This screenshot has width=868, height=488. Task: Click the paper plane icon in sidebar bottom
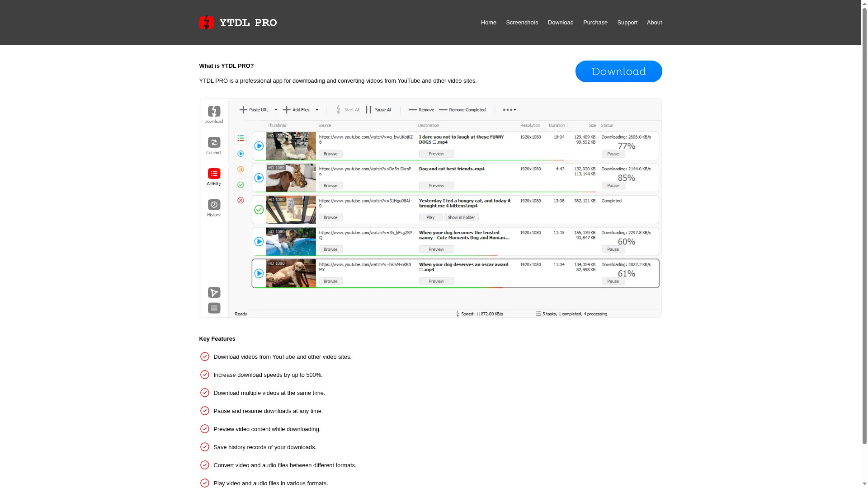point(214,292)
